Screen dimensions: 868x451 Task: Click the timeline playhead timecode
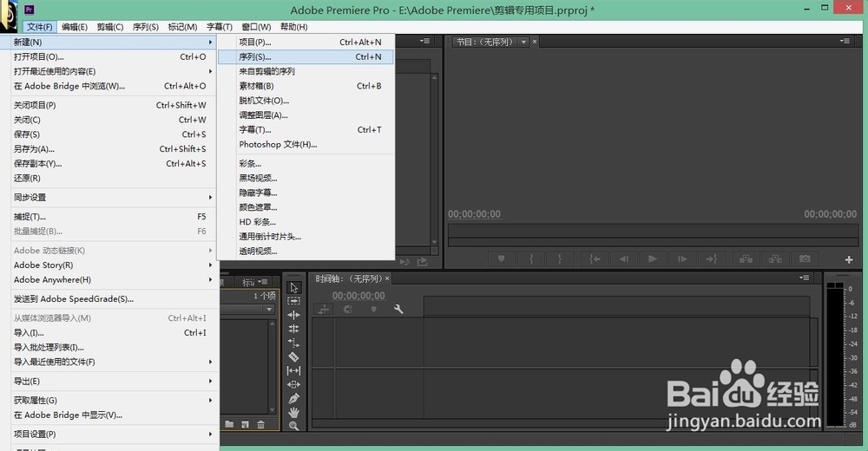coord(358,296)
